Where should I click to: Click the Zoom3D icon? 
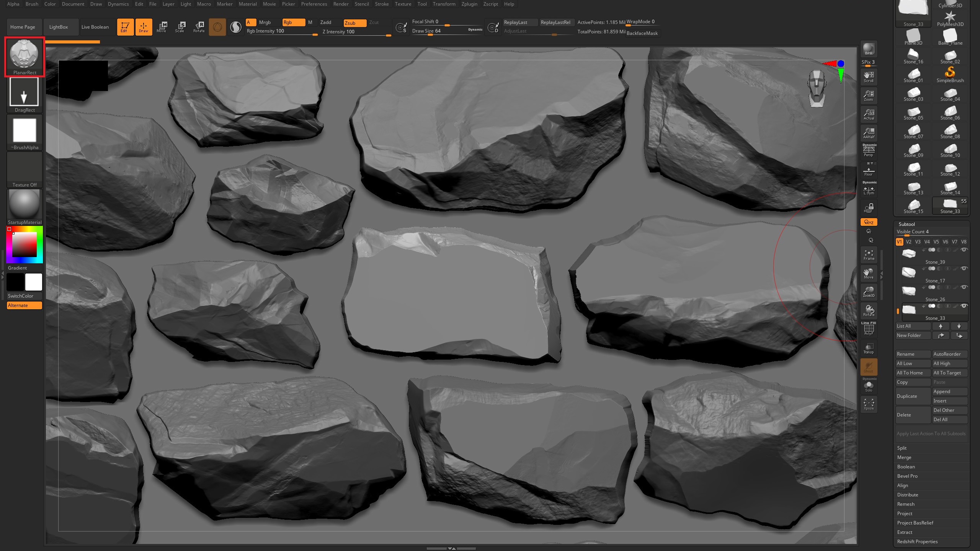coord(869,292)
